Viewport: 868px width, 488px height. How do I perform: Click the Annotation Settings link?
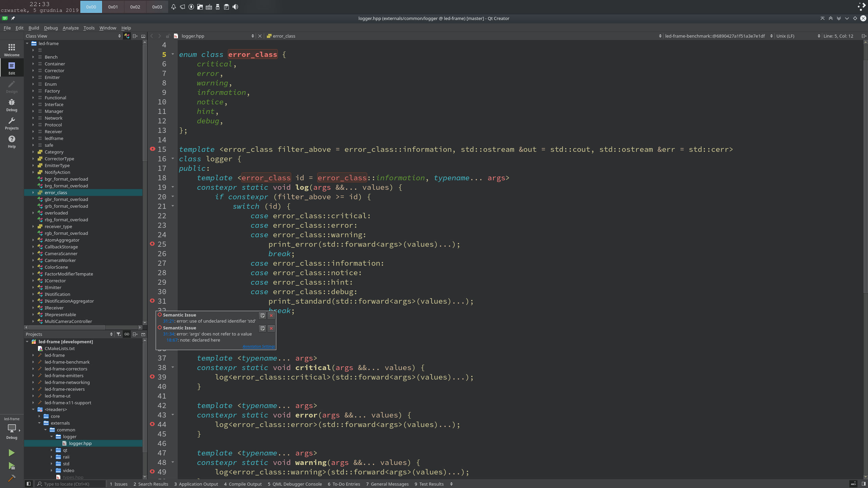point(259,346)
